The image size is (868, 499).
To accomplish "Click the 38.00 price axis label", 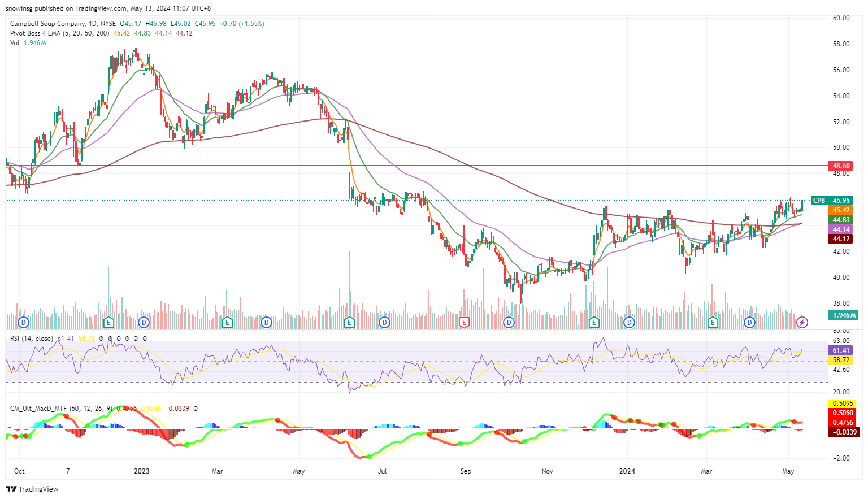I will coord(841,303).
